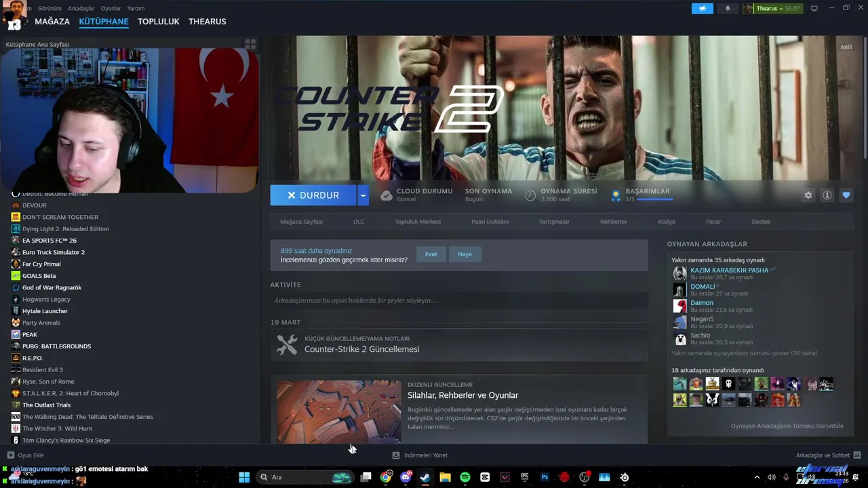
Task: Open the Görünüm menu
Action: (50, 8)
